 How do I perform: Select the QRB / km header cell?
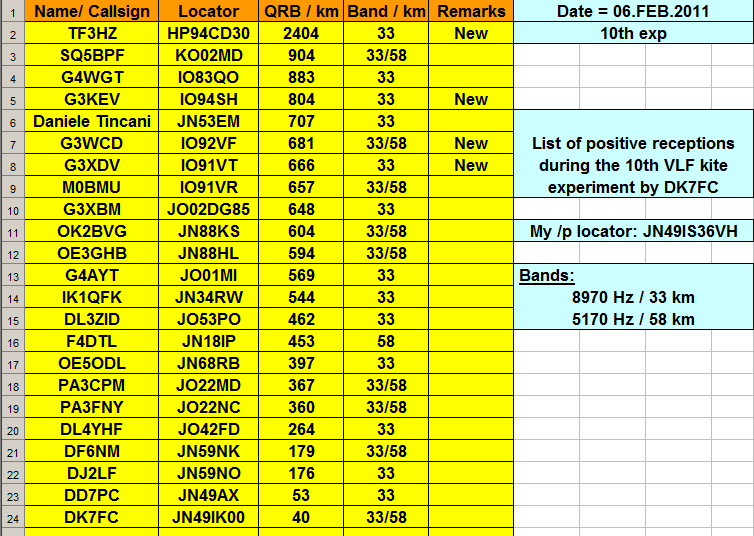point(301,11)
